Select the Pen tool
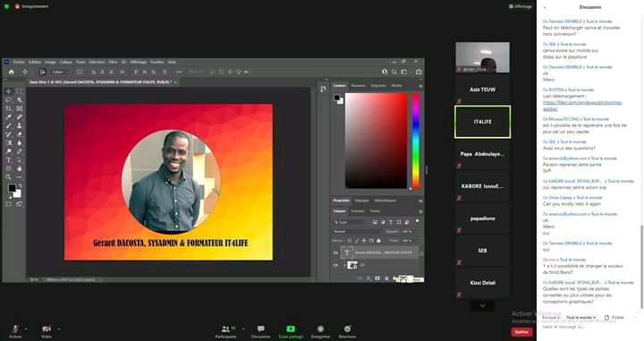This screenshot has width=644, height=341. click(x=20, y=151)
